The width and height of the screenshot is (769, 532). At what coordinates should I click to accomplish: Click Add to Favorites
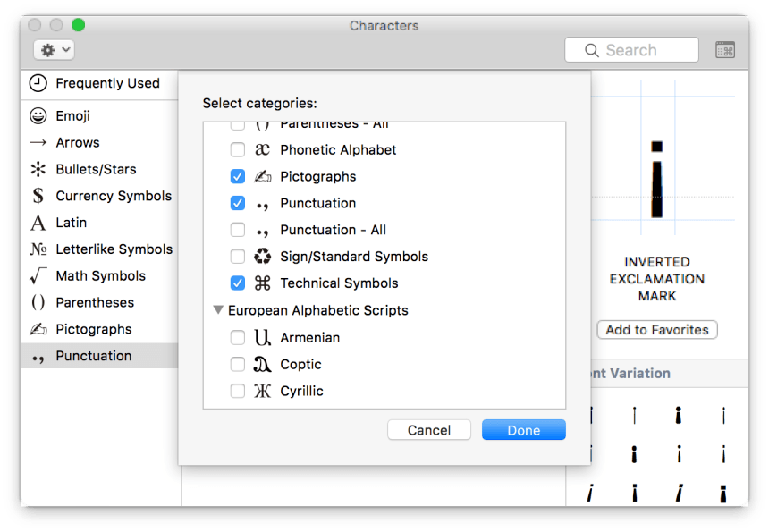[x=656, y=330]
